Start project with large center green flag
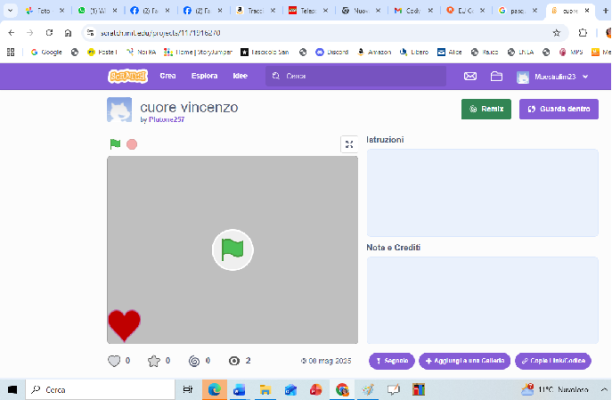612x400 pixels. tap(232, 249)
